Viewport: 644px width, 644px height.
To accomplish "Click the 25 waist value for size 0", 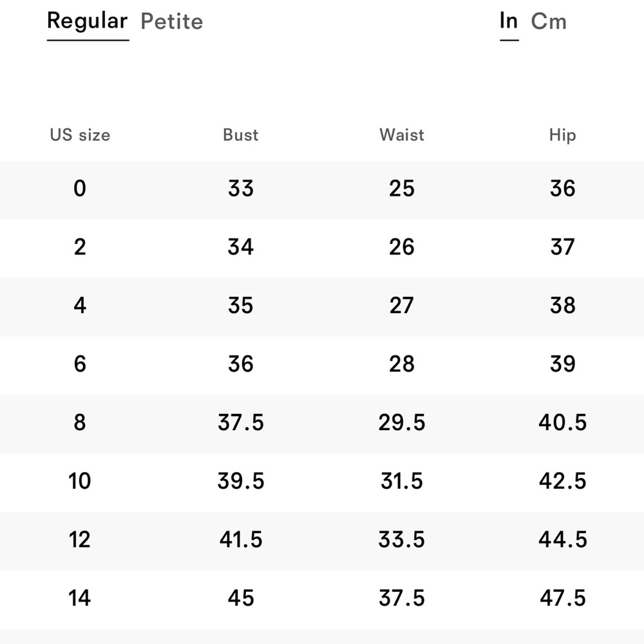I will click(402, 189).
